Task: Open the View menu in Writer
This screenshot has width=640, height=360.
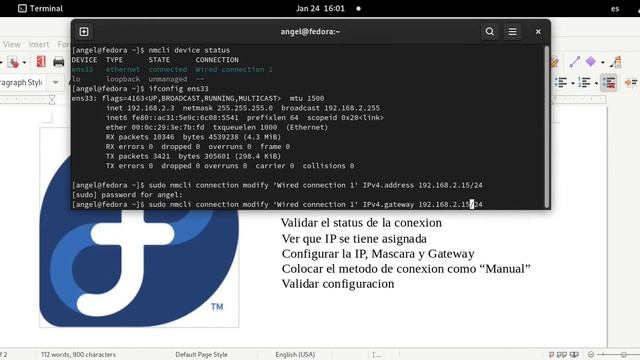Action: (11, 44)
